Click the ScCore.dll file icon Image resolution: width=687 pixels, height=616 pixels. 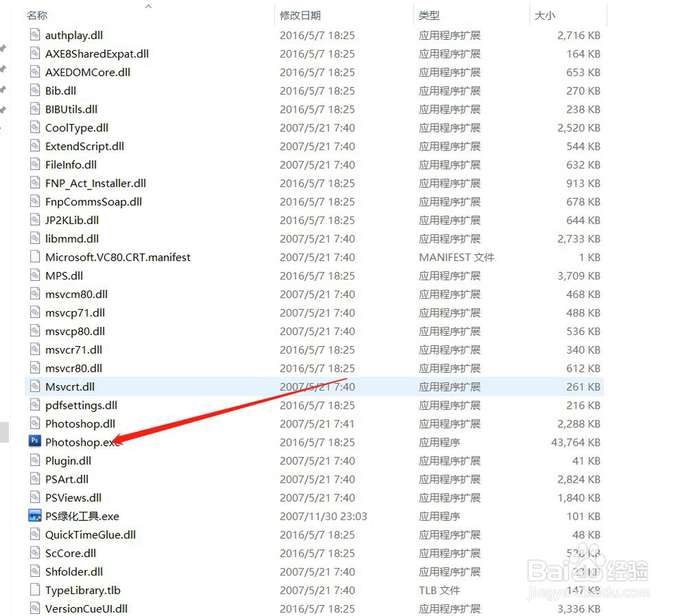(35, 552)
